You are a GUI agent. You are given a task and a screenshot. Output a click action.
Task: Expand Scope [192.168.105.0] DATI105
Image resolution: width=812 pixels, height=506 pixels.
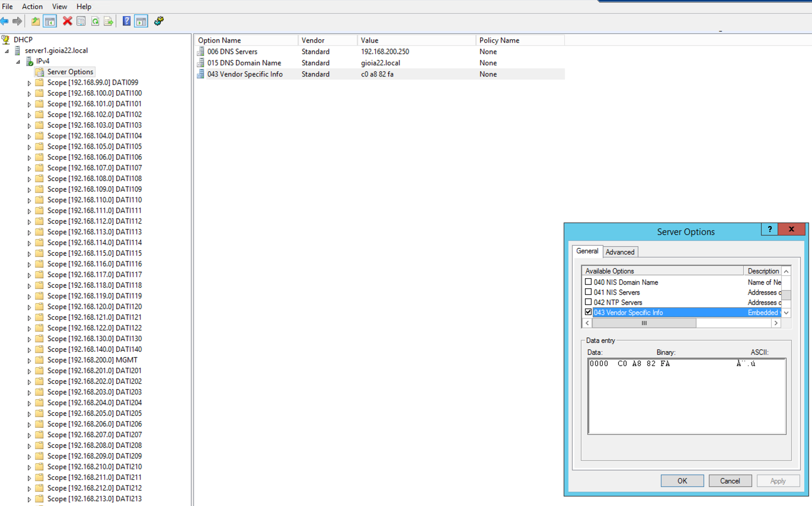(29, 147)
